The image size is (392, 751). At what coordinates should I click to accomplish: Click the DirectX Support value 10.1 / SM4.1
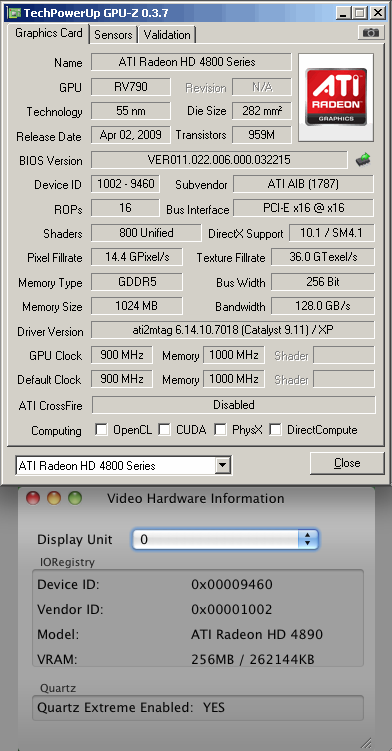pos(331,233)
